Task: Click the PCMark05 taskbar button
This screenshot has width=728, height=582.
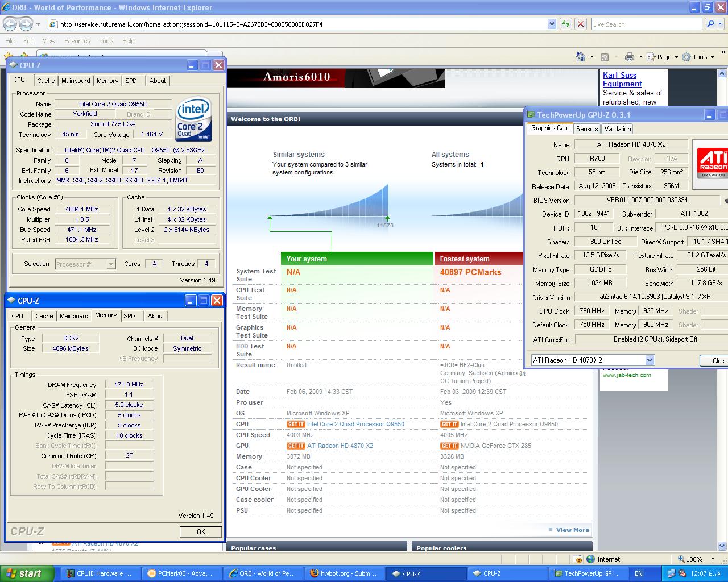Action: [x=180, y=573]
